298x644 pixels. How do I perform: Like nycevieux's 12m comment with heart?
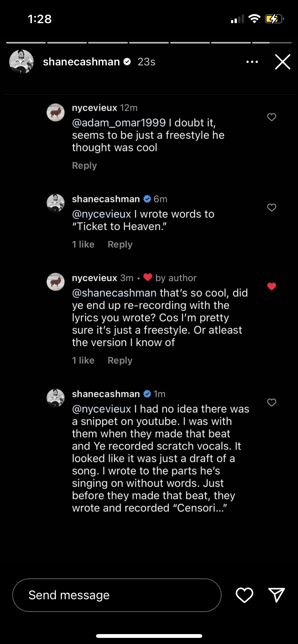pos(272,117)
